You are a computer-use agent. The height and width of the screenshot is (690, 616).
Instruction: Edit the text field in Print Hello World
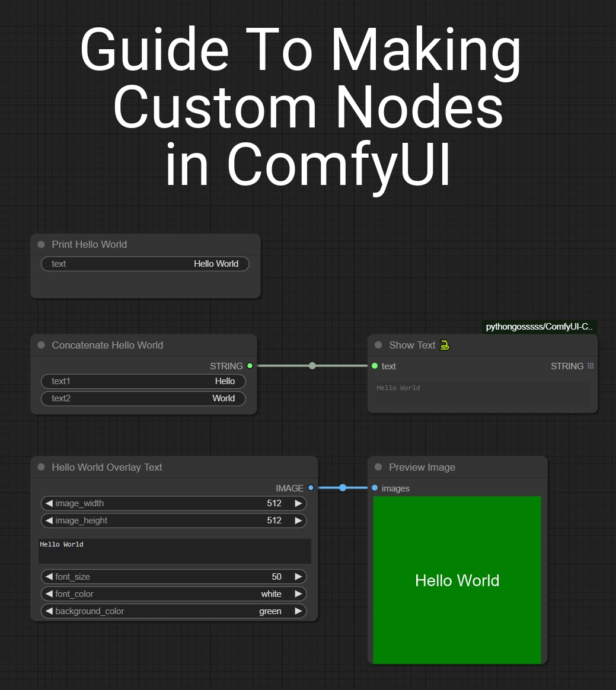tap(145, 264)
